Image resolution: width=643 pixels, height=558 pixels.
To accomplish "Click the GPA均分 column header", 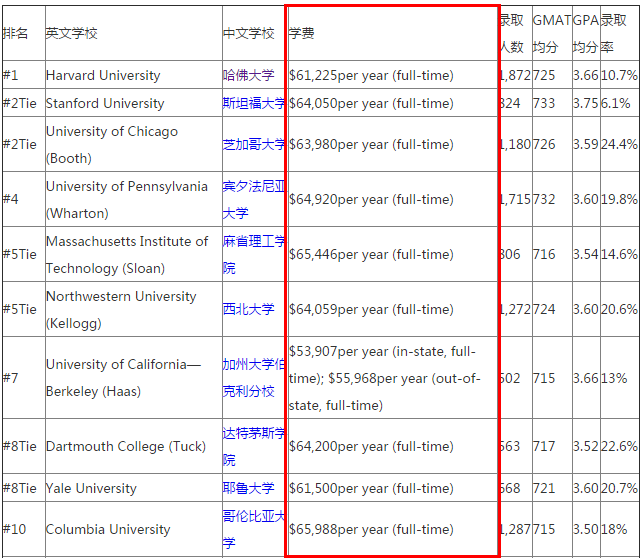I will [x=586, y=33].
